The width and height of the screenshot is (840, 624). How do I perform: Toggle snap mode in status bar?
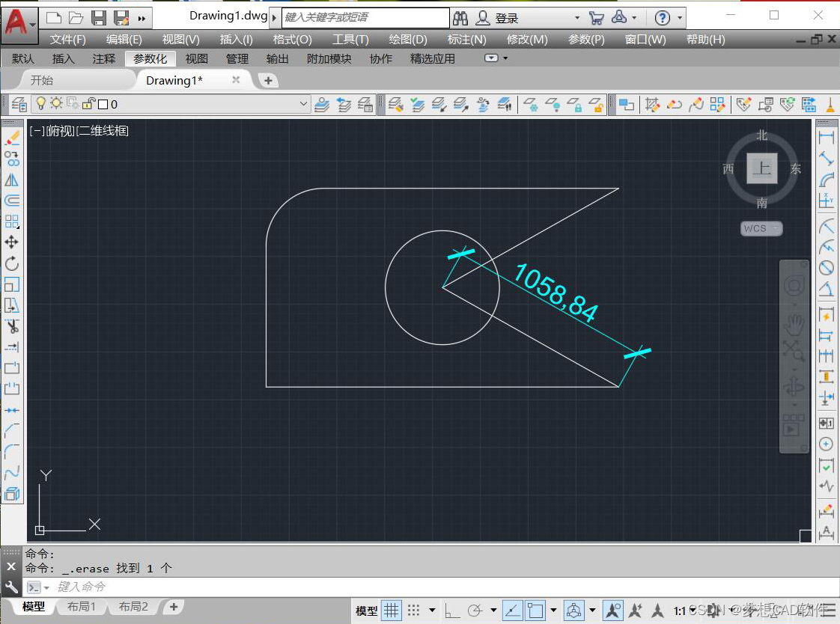(x=413, y=611)
